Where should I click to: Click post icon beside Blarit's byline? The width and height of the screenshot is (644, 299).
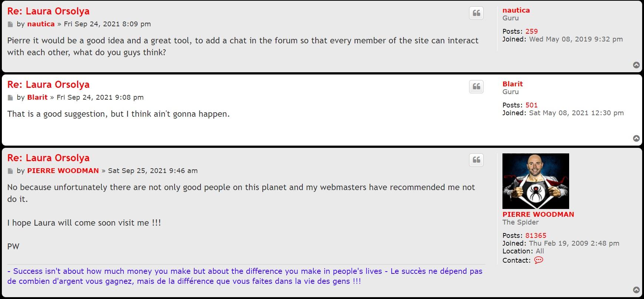[10, 98]
